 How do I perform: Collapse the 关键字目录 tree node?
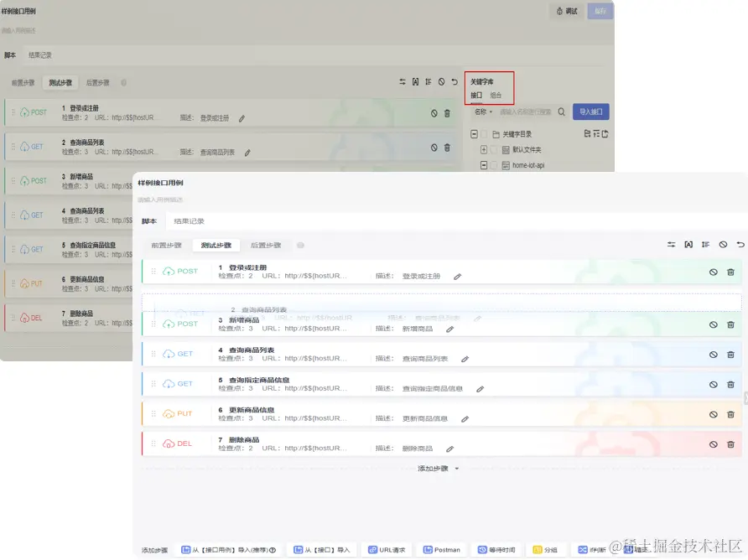pyautogui.click(x=474, y=134)
